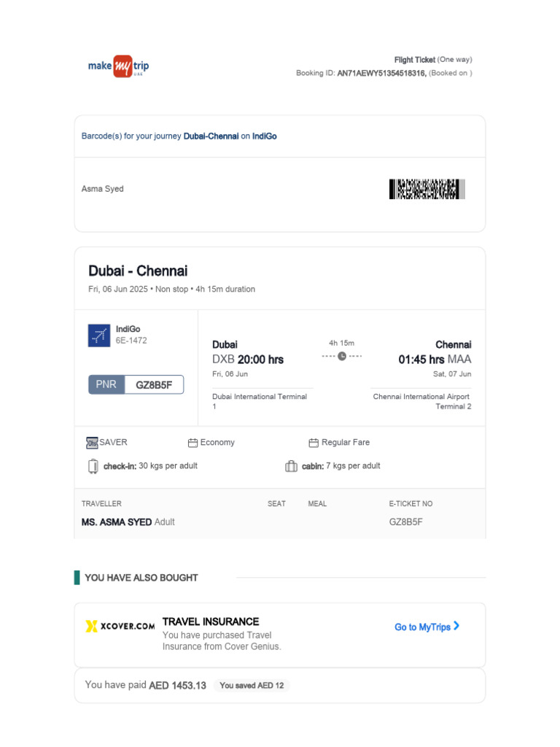Click the Dubai-Chennai route in barcode header
The image size is (560, 747).
(211, 136)
